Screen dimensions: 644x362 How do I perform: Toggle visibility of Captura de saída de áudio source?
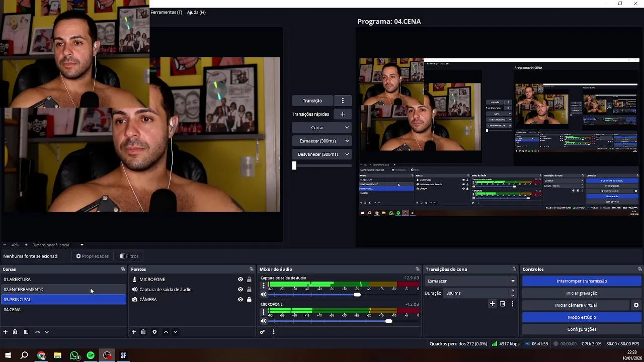point(240,290)
